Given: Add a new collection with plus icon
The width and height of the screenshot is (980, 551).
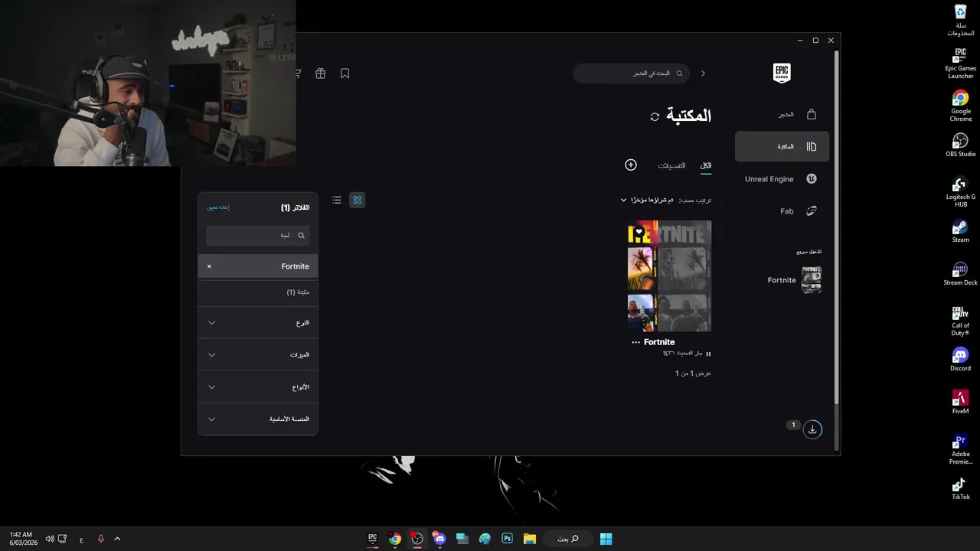Looking at the screenshot, I should pyautogui.click(x=631, y=165).
